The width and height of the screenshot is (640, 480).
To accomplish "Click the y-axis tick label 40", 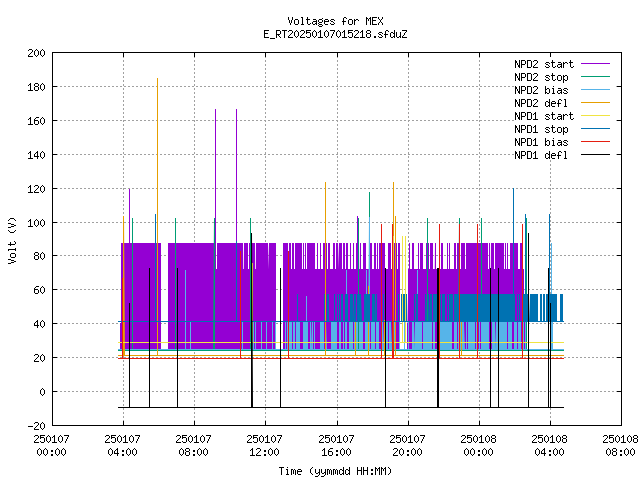I will [x=39, y=324].
